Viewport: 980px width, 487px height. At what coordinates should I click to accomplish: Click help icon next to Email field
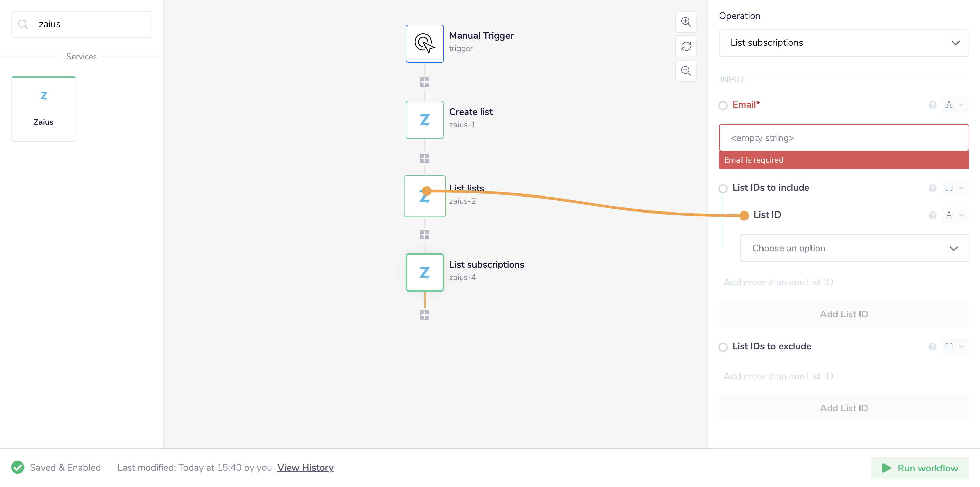932,105
